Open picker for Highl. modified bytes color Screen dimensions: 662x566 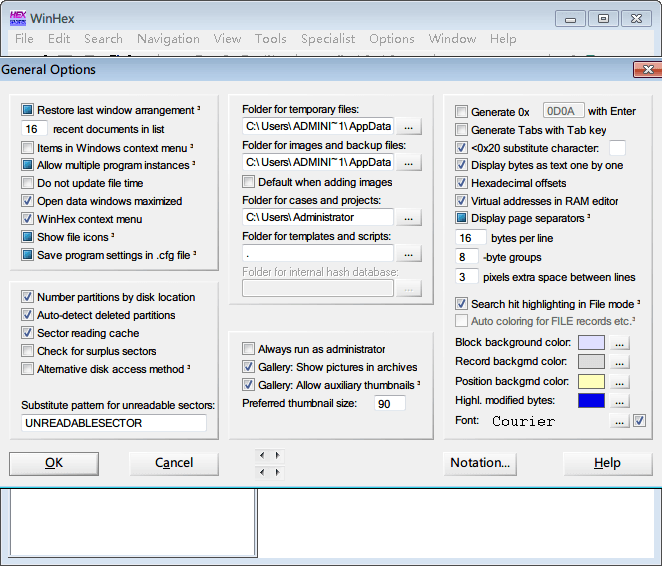coord(621,401)
